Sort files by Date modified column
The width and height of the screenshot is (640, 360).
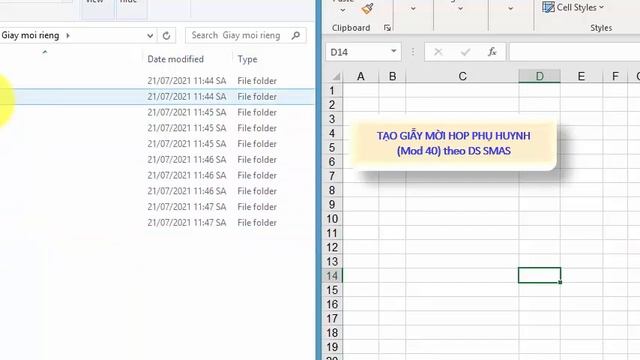point(176,59)
